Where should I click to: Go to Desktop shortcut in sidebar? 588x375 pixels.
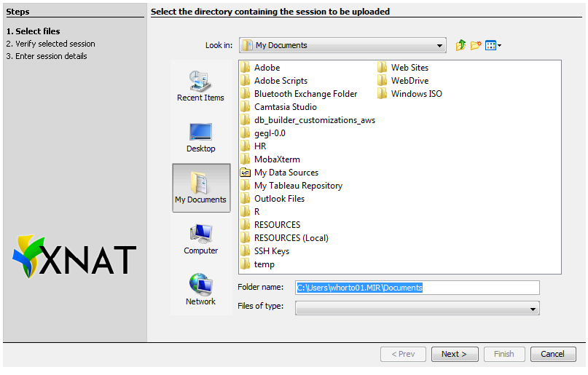(200, 137)
